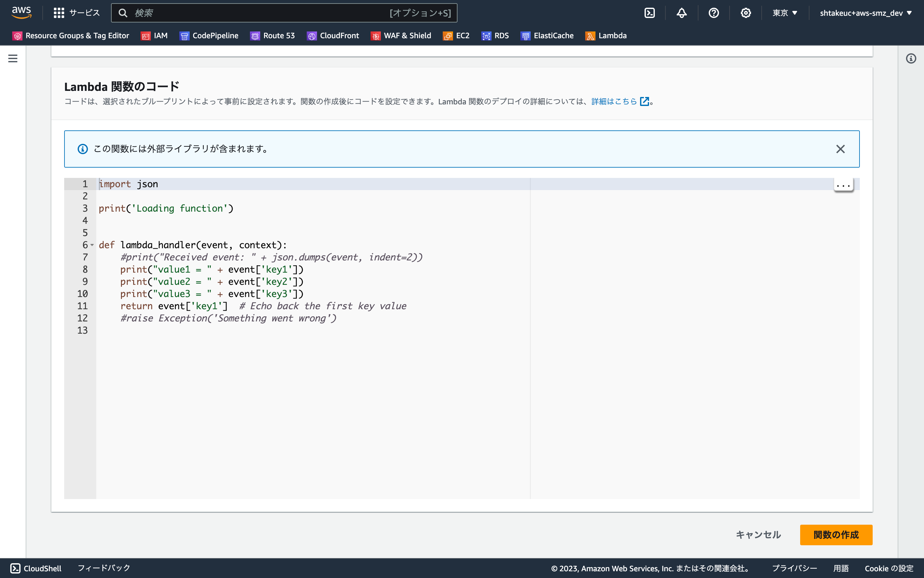The width and height of the screenshot is (924, 578).
Task: Click the value3 print statement line
Action: (x=212, y=294)
